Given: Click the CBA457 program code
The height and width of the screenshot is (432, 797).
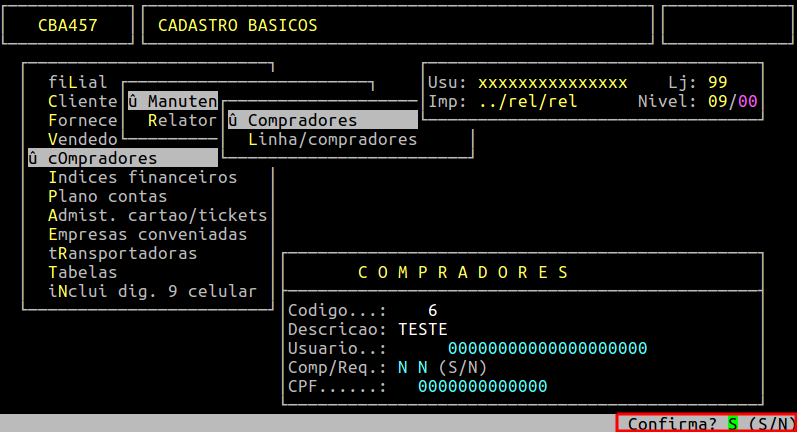Looking at the screenshot, I should pos(68,25).
